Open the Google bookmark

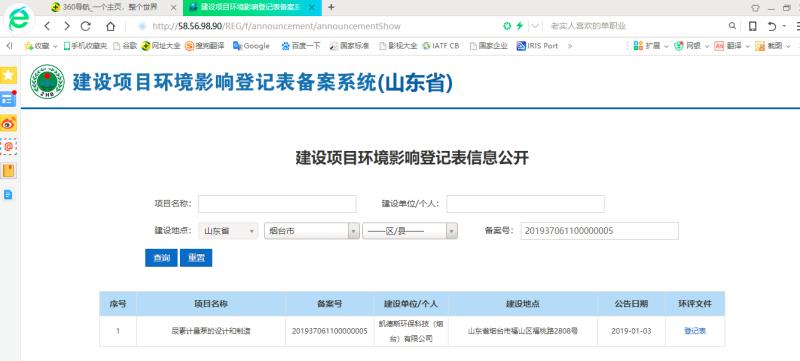(x=251, y=46)
